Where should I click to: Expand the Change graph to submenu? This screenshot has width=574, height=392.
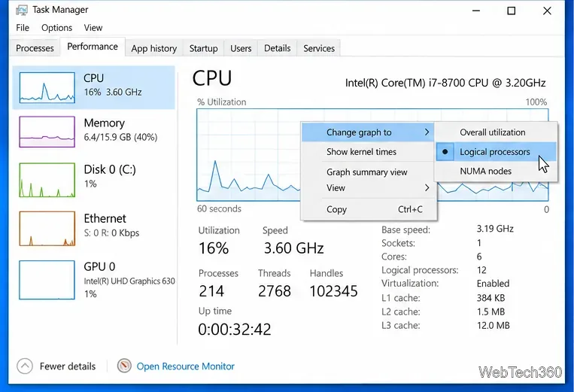[368, 132]
